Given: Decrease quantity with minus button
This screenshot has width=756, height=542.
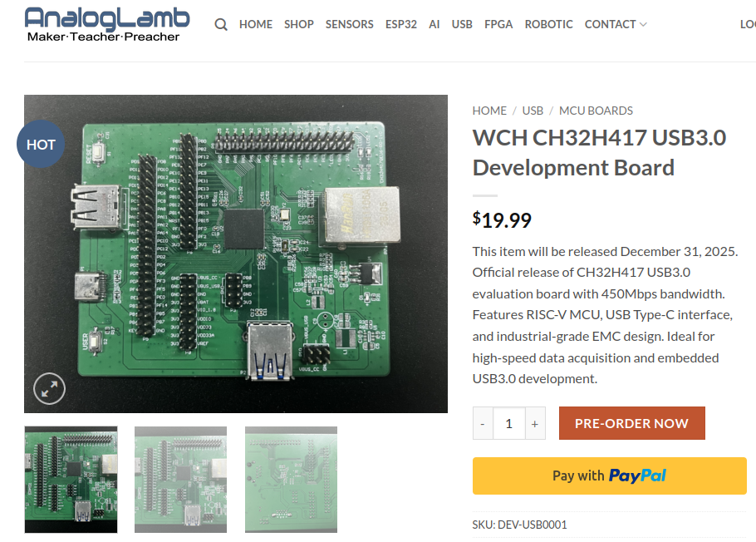Looking at the screenshot, I should tap(483, 423).
